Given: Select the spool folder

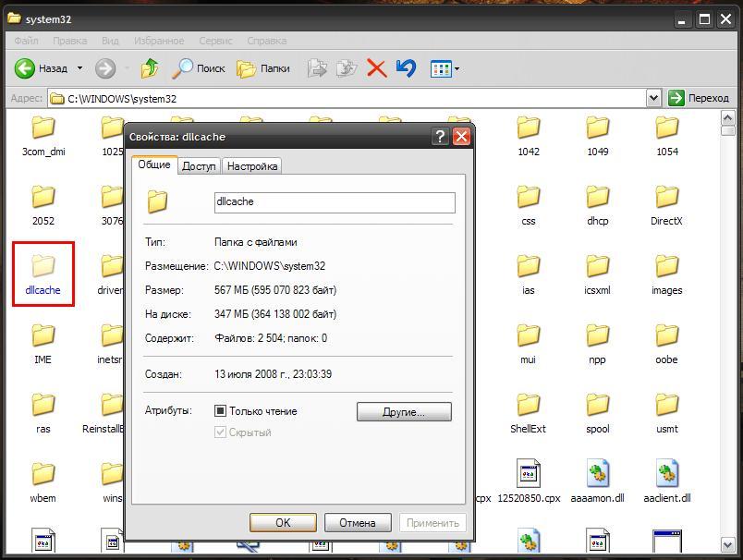Looking at the screenshot, I should click(598, 414).
